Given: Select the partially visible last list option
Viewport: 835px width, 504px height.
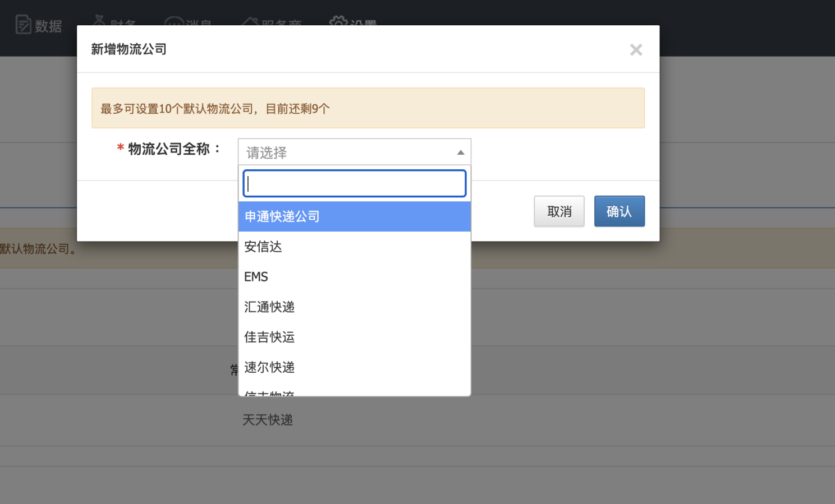Looking at the screenshot, I should tap(354, 392).
